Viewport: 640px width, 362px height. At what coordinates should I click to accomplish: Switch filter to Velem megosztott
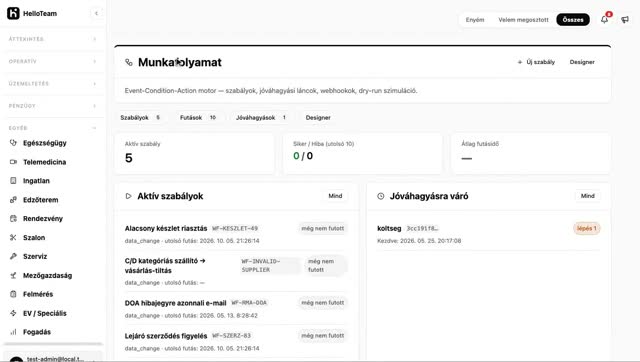[523, 20]
